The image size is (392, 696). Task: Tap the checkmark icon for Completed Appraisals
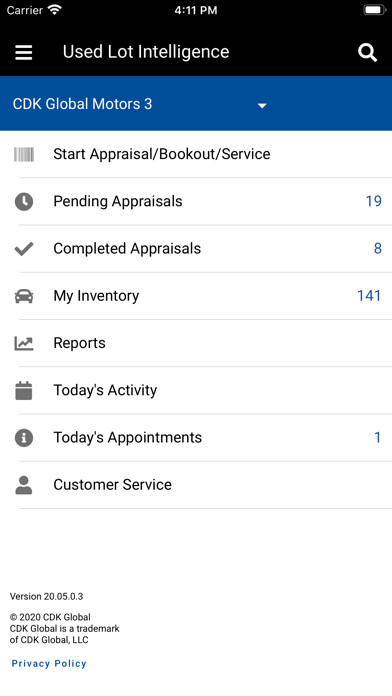point(24,249)
